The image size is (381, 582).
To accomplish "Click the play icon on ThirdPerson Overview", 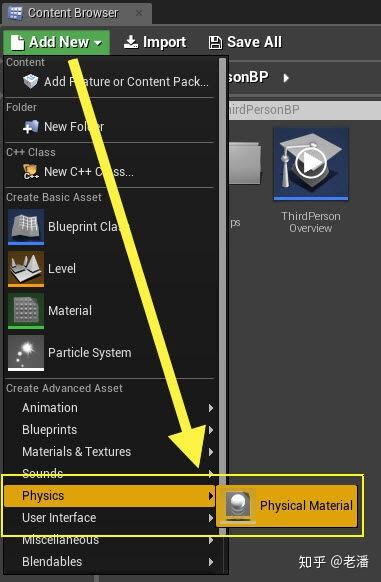I will pyautogui.click(x=311, y=162).
